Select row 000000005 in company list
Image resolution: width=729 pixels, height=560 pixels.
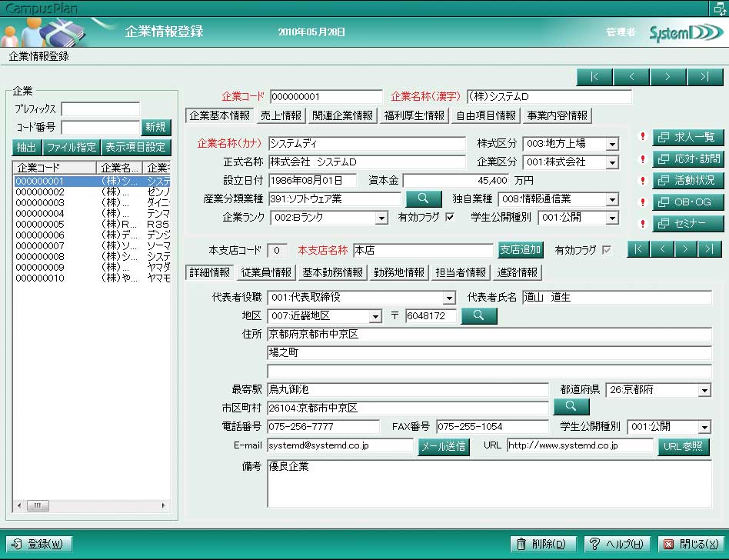[x=92, y=224]
